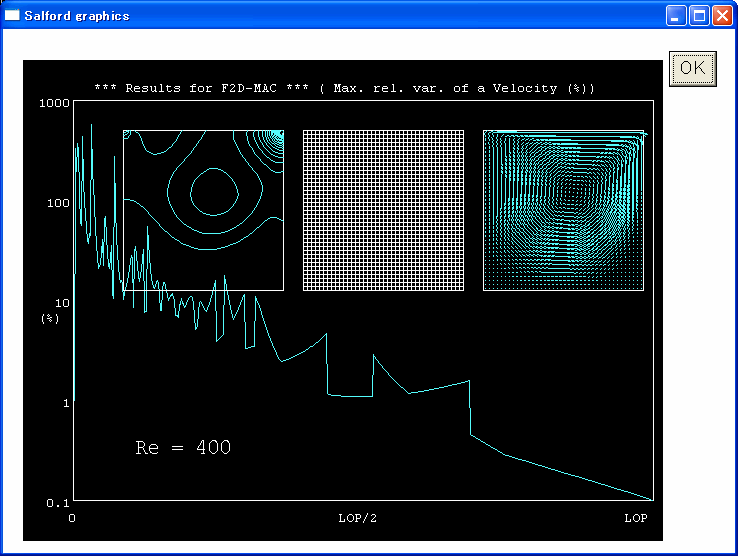Click the '1' y-axis label
The width and height of the screenshot is (738, 556).
tap(66, 403)
